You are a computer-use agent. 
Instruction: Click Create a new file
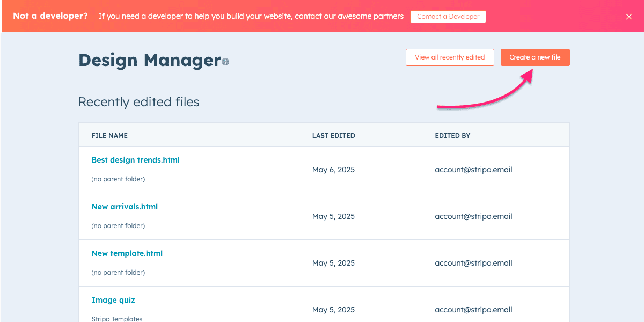click(x=535, y=57)
